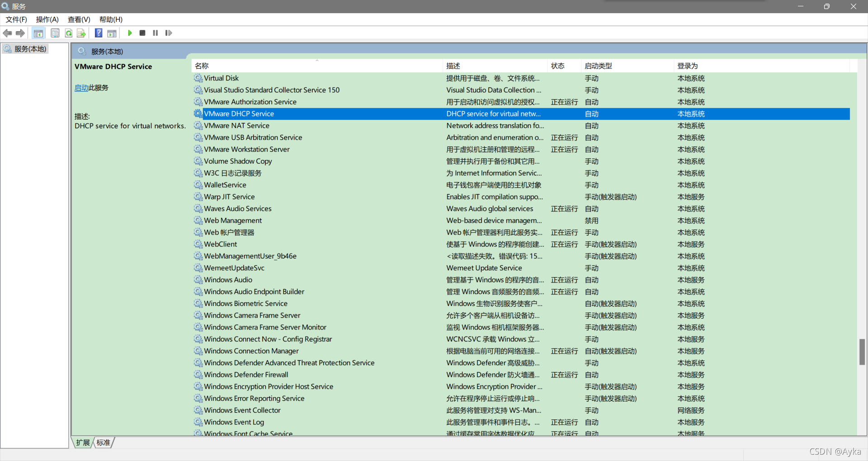868x461 pixels.
Task: Open Help using the blue question mark icon
Action: click(x=98, y=33)
